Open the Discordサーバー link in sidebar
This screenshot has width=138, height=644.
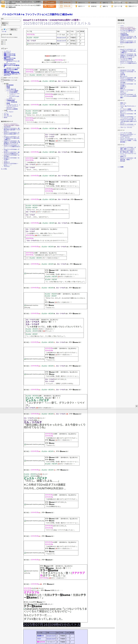pos(12,108)
